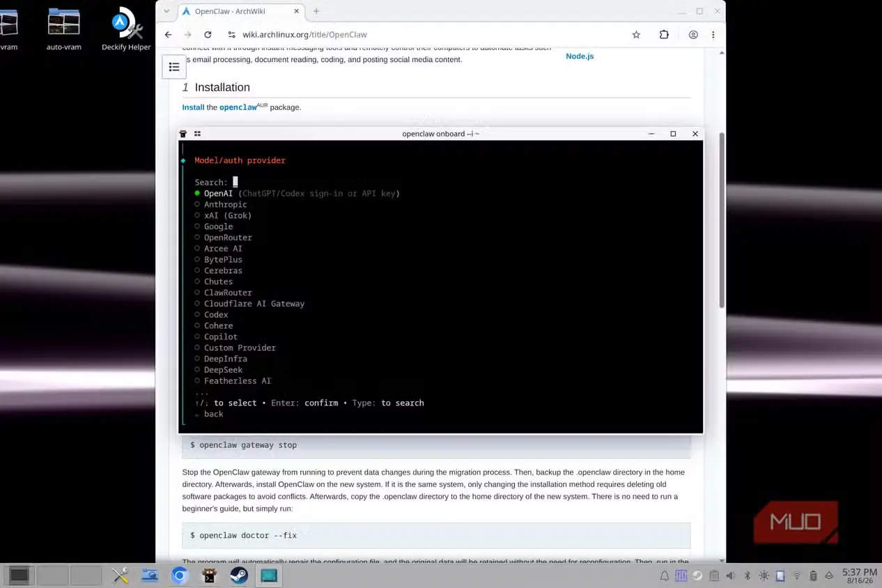Reload the ArchWiki page
This screenshot has height=588, width=882.
[208, 34]
